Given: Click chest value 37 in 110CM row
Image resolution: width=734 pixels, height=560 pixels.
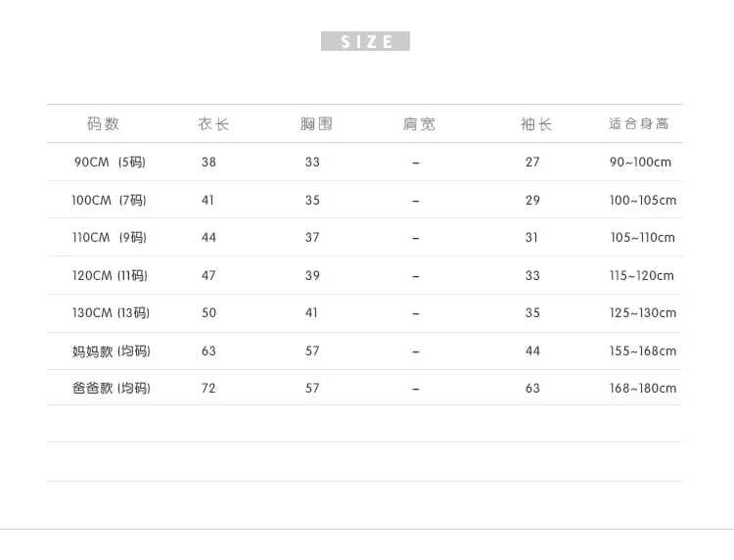Looking at the screenshot, I should [312, 237].
